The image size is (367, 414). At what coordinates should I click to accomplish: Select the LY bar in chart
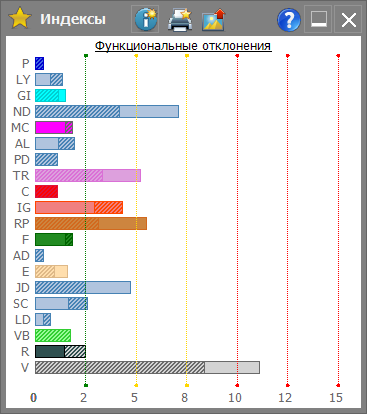49,80
